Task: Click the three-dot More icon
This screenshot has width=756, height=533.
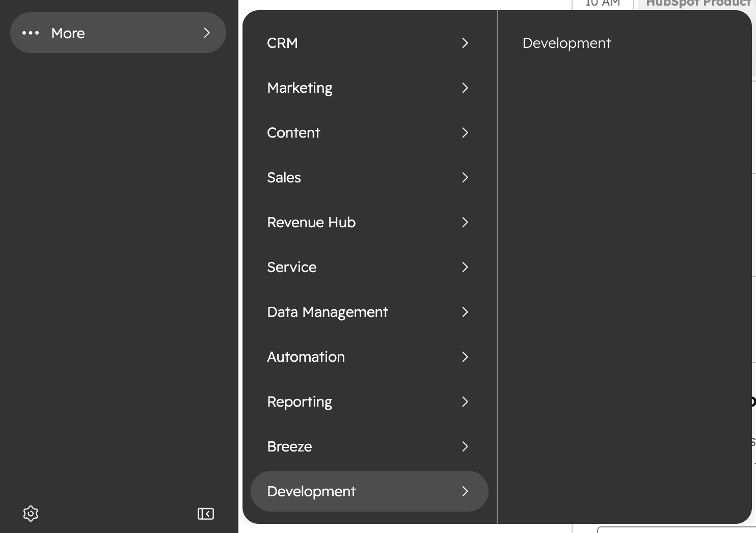Action: pos(31,33)
